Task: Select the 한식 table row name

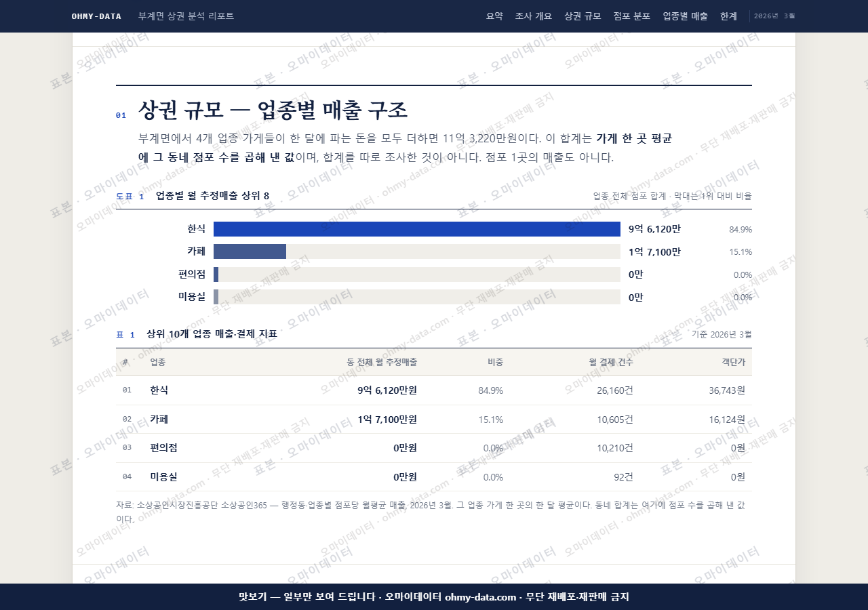Action: (159, 390)
